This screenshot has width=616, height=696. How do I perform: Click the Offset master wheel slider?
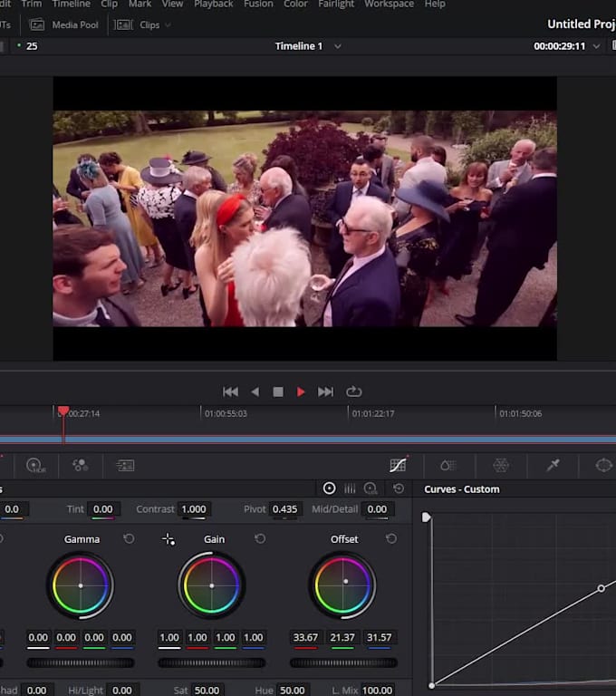tap(343, 662)
